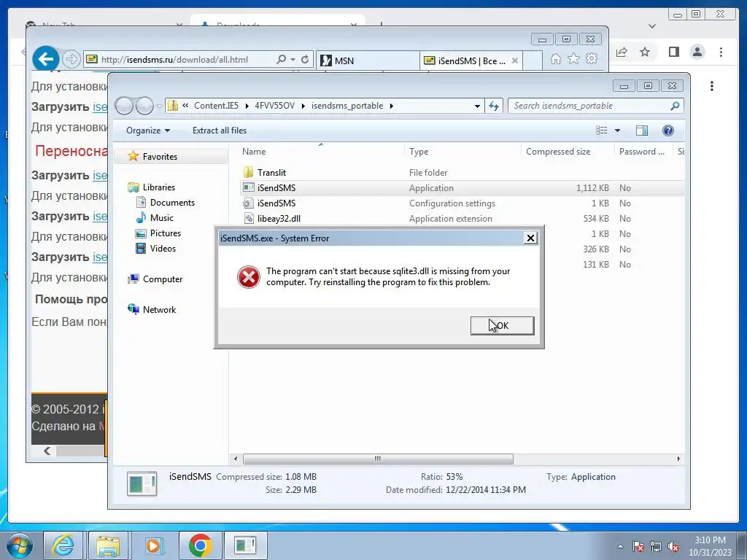Click the Content.IE5 breadcrumb
Viewport: 747px width, 560px height.
(216, 106)
